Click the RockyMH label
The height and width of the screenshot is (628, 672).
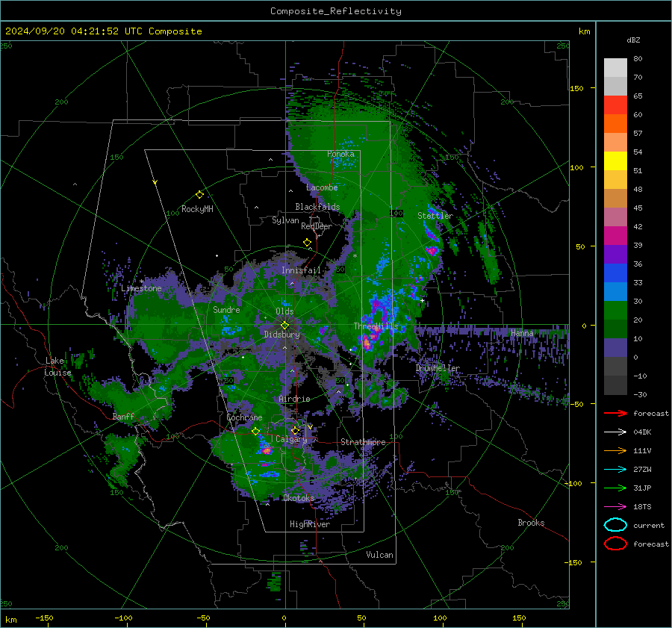coord(197,209)
